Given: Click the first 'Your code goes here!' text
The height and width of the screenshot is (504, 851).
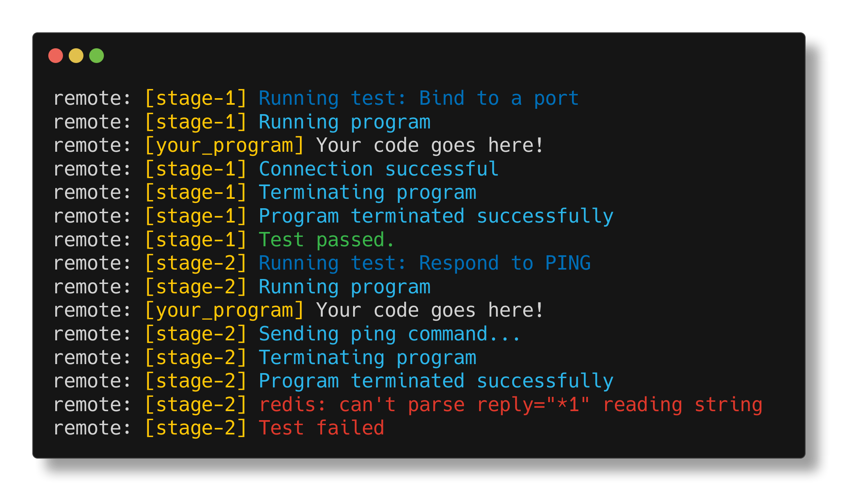Looking at the screenshot, I should pos(430,146).
